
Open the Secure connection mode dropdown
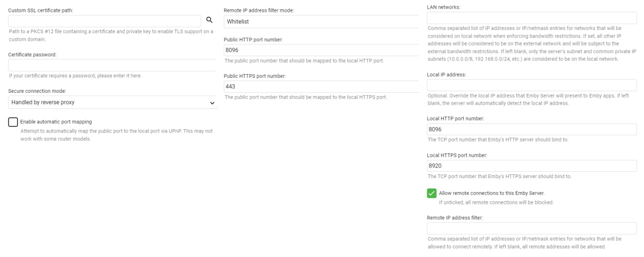tap(113, 102)
